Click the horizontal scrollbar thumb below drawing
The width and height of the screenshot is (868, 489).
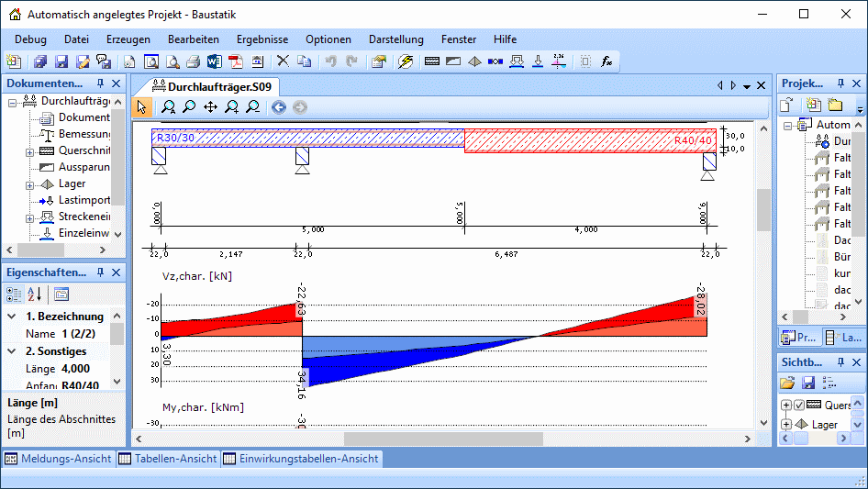[x=443, y=439]
